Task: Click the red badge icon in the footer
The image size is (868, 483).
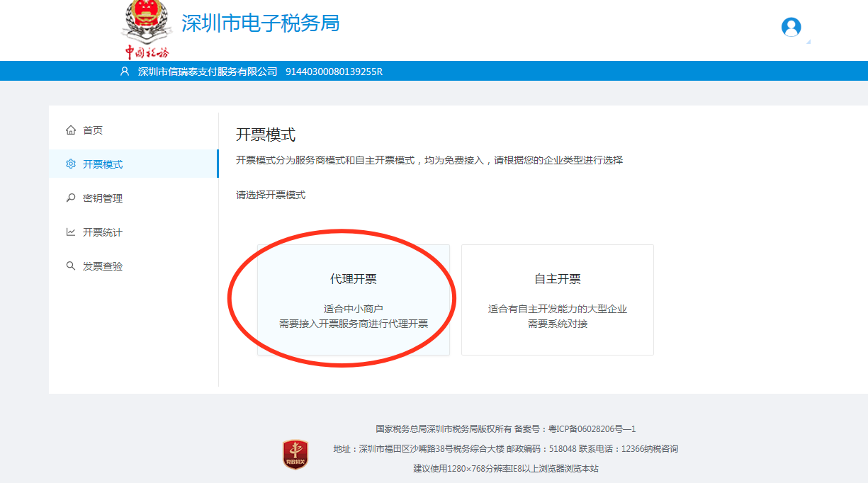Action: [x=295, y=454]
